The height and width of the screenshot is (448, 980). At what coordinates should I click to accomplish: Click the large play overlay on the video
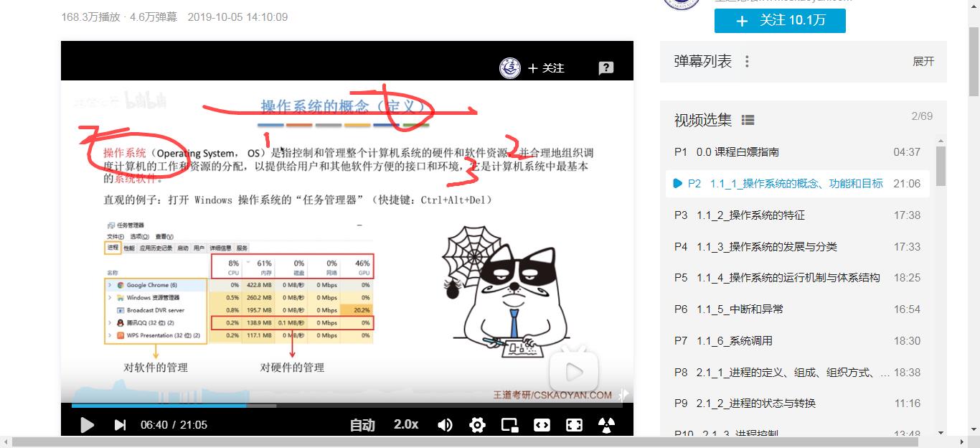click(573, 372)
